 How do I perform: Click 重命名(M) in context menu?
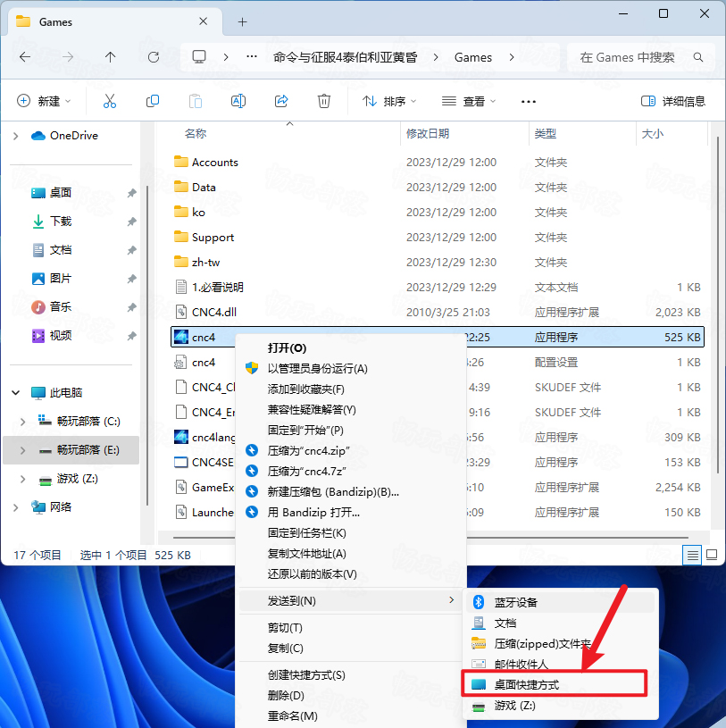[x=292, y=715]
